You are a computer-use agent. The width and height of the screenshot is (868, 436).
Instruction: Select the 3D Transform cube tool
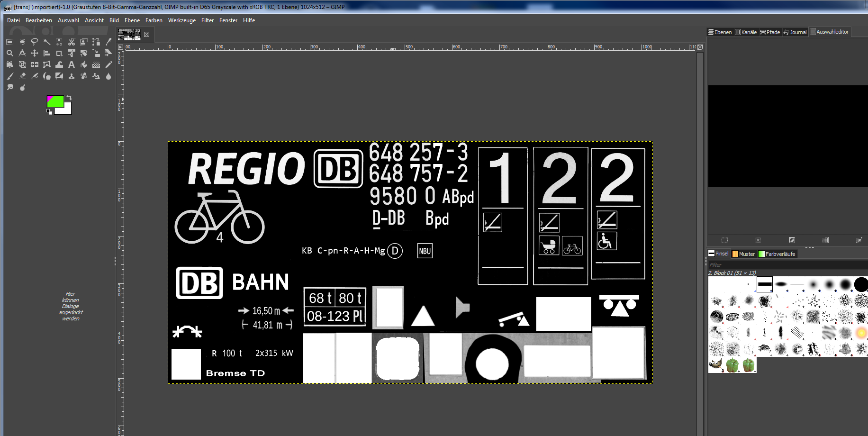tap(22, 64)
